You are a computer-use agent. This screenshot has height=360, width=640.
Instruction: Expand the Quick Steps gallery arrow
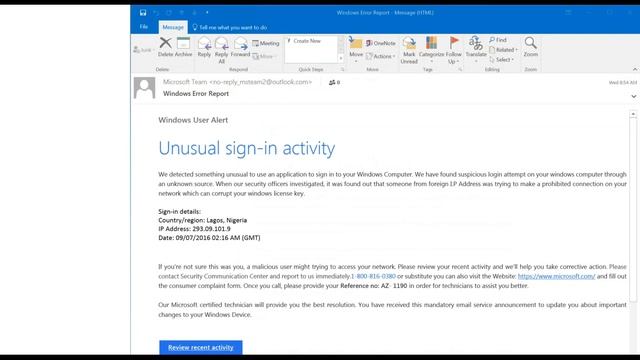[x=341, y=59]
